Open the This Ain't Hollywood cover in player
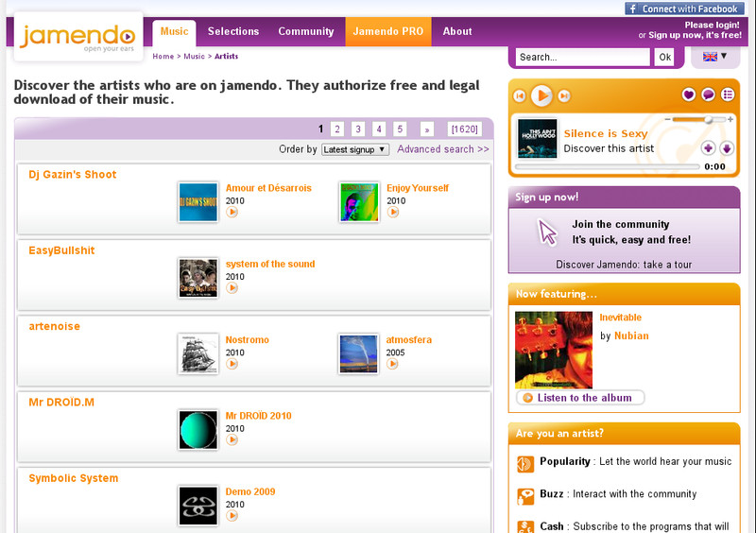This screenshot has height=533, width=756. tap(537, 138)
